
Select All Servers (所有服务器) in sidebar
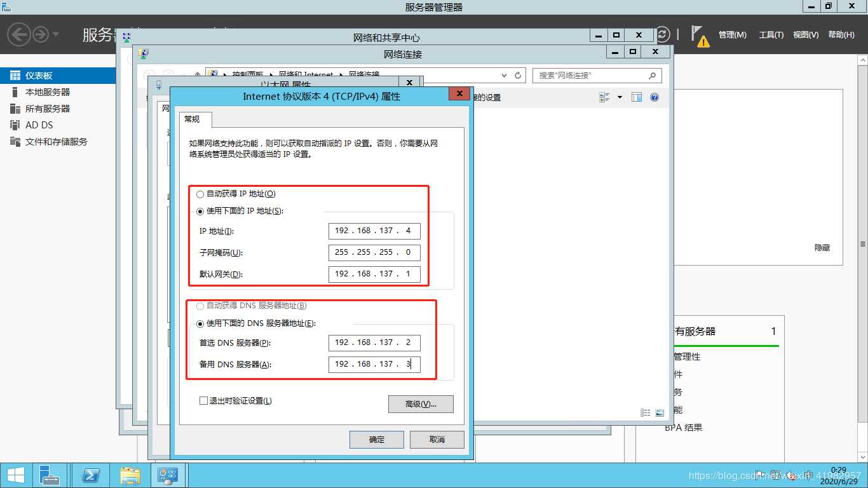(x=58, y=109)
